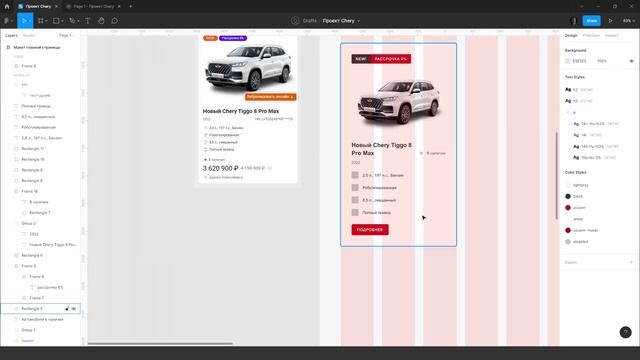Open the Inspect tab
The width and height of the screenshot is (640, 360).
pos(611,36)
